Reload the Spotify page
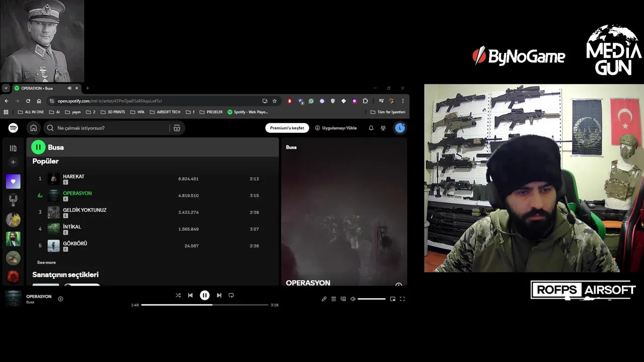Image resolution: width=644 pixels, height=362 pixels. tap(28, 101)
